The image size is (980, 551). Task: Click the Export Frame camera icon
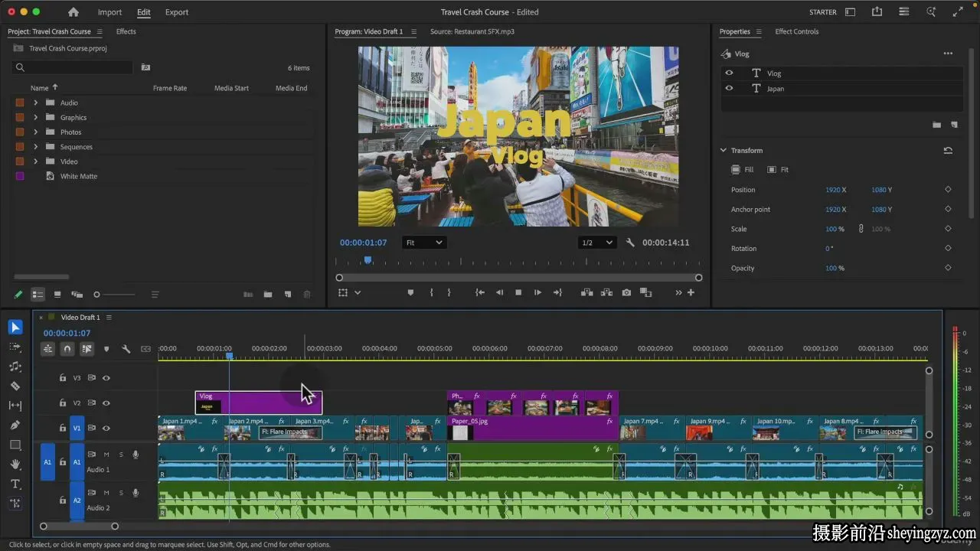[626, 292]
